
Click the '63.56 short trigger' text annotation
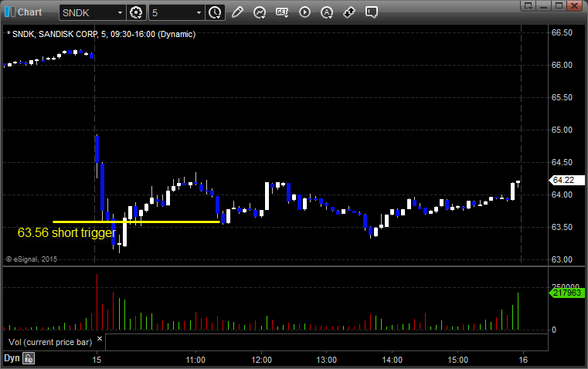[66, 233]
